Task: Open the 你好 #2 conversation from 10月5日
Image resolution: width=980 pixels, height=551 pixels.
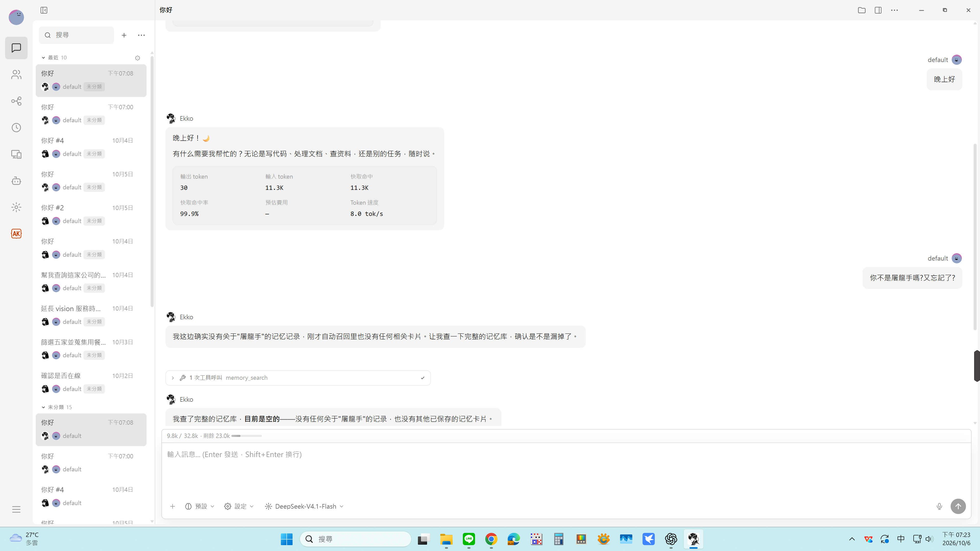Action: point(91,214)
